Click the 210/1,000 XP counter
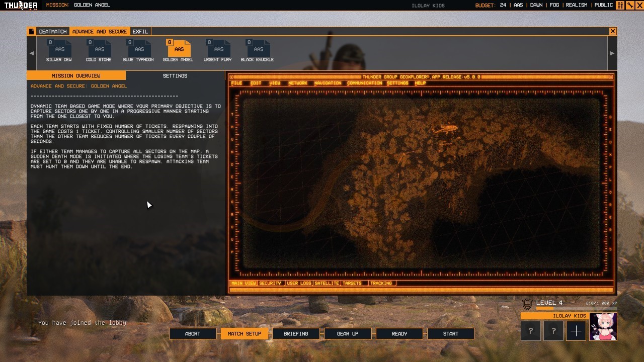Viewport: 644px width, 362px height. point(601,303)
